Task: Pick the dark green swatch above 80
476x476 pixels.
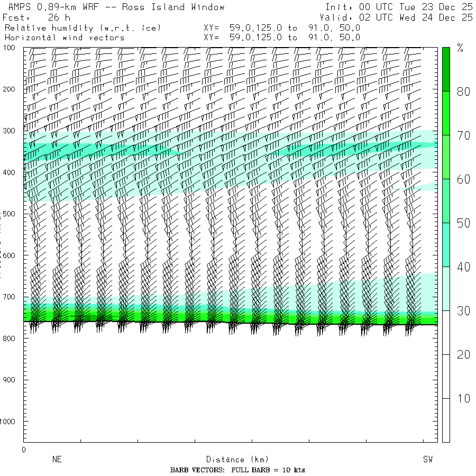Action: point(446,69)
